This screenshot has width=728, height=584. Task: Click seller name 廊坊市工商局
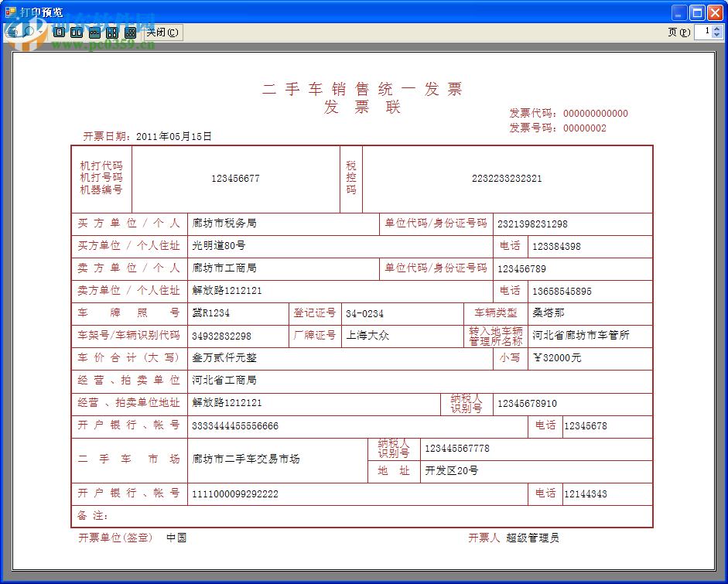point(224,268)
